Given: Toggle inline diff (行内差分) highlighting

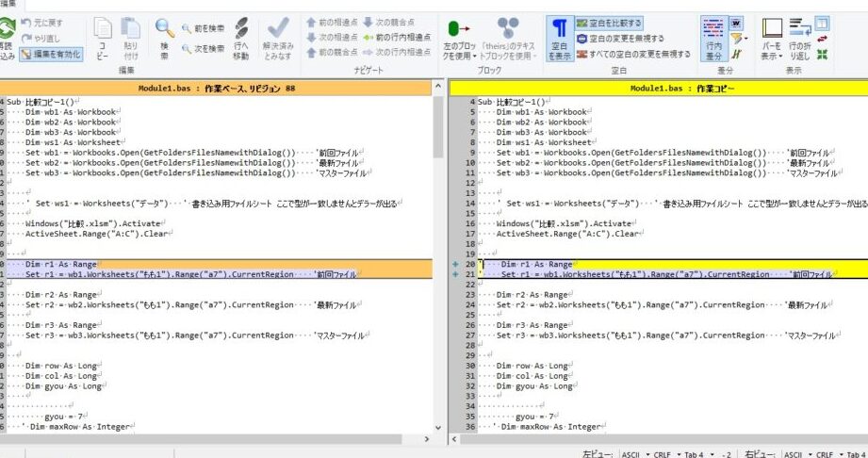Looking at the screenshot, I should pyautogui.click(x=712, y=38).
